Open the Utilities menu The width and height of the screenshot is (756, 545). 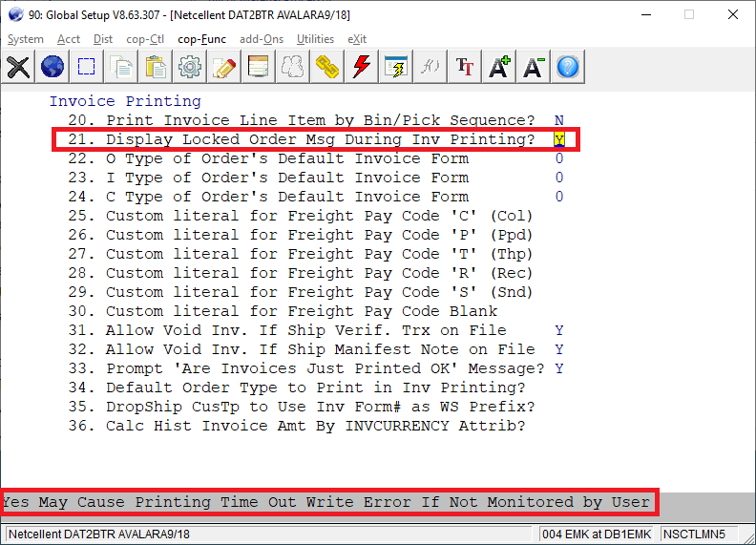[315, 39]
